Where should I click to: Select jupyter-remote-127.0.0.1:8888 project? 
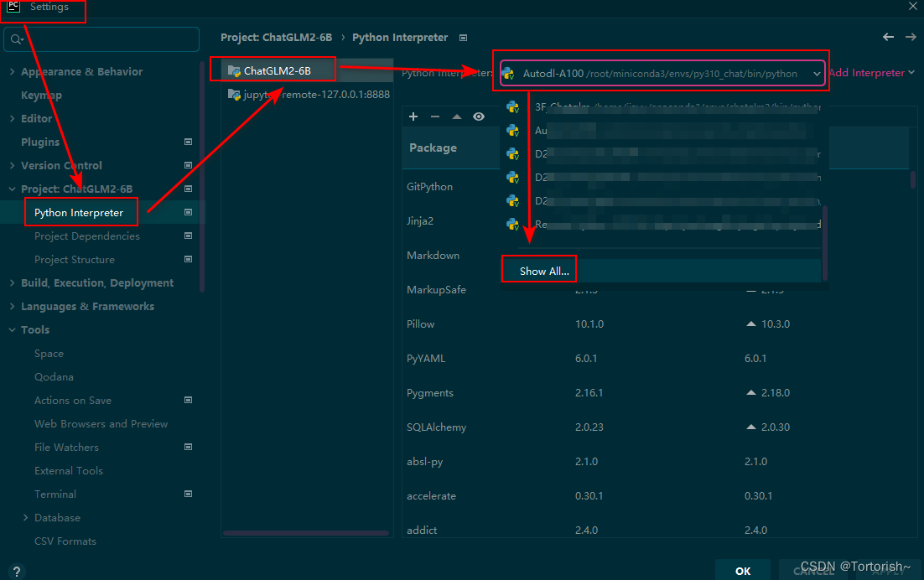pyautogui.click(x=308, y=94)
